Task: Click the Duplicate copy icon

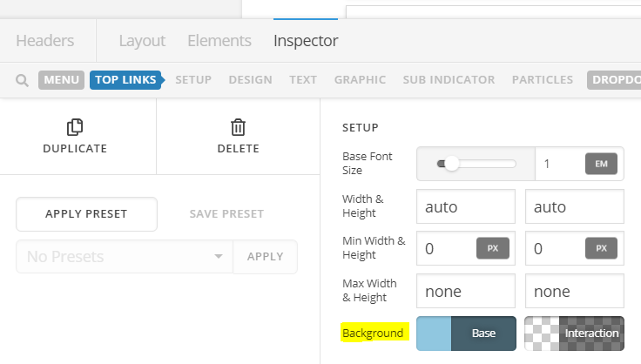Action: coord(75,128)
